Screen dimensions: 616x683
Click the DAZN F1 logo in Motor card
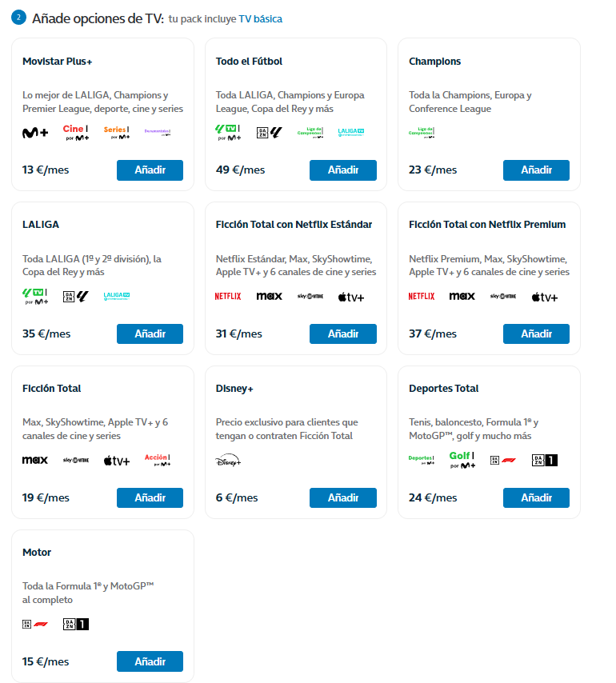[35, 624]
